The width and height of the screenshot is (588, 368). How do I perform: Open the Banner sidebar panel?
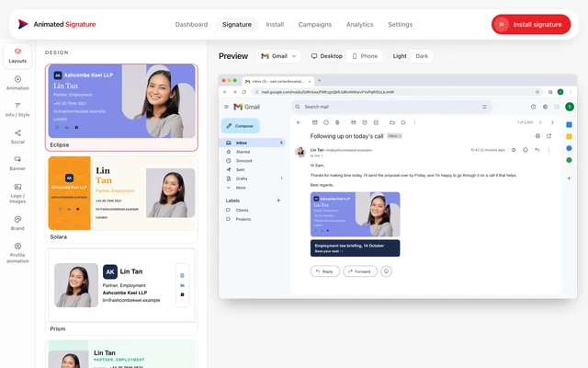pyautogui.click(x=17, y=164)
